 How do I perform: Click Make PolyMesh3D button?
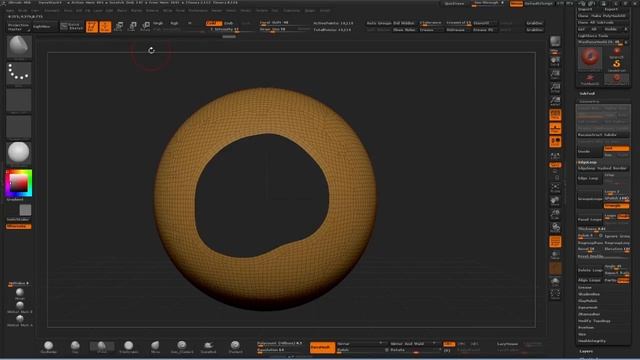pos(608,16)
